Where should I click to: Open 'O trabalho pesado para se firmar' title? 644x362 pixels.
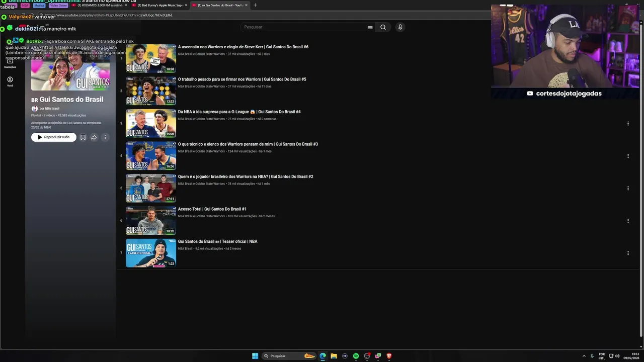click(242, 79)
